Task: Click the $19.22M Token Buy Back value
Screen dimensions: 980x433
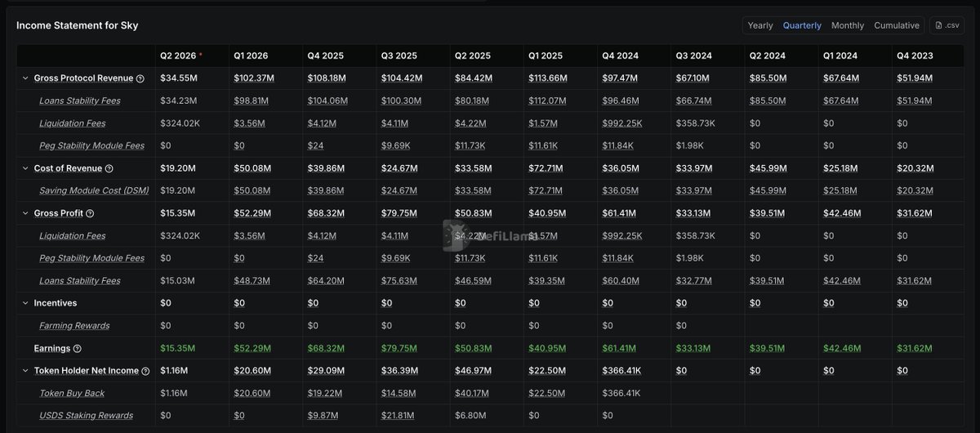Action: coord(325,393)
